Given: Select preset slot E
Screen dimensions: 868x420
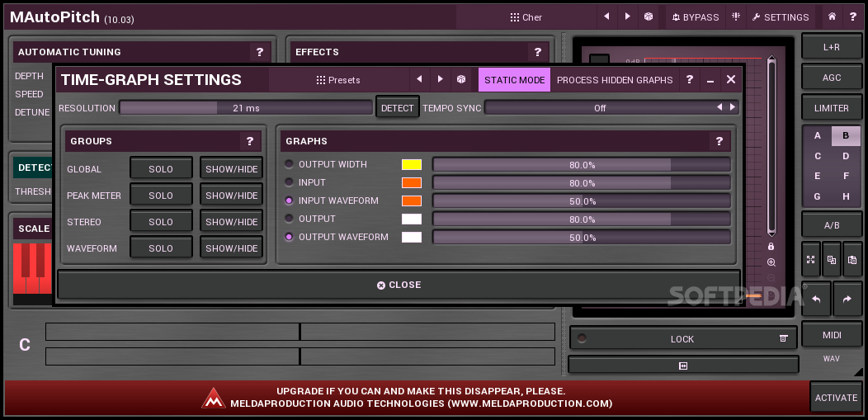Looking at the screenshot, I should (817, 176).
